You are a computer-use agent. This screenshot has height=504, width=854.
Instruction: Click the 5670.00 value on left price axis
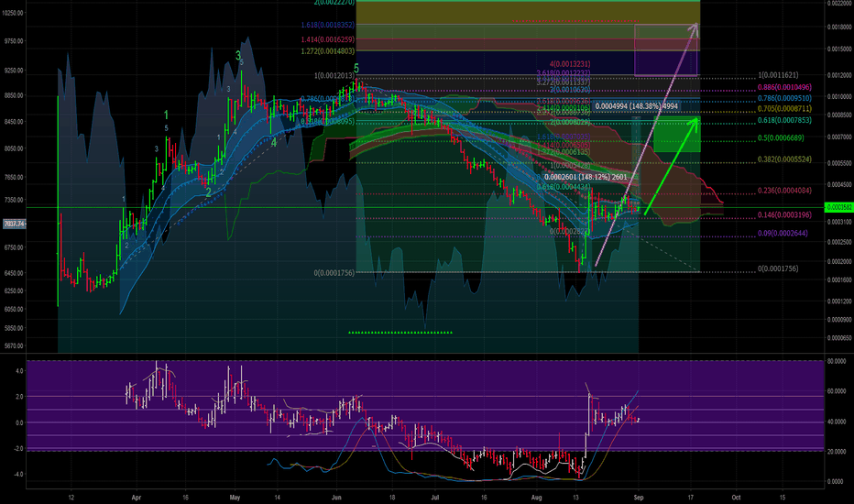pos(14,346)
